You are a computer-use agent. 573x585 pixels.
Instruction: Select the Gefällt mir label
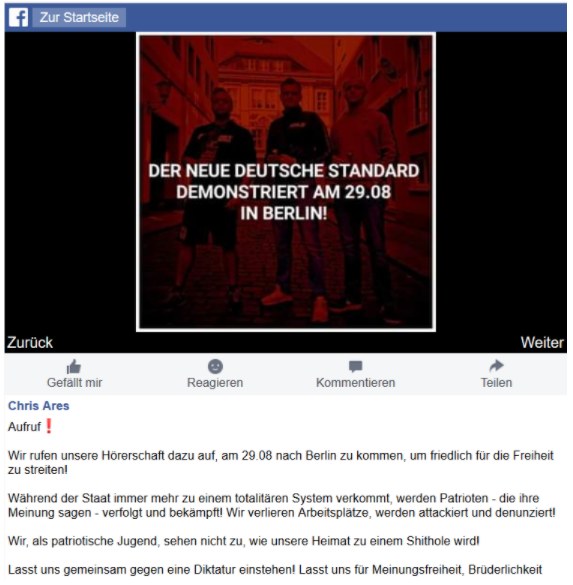74,382
